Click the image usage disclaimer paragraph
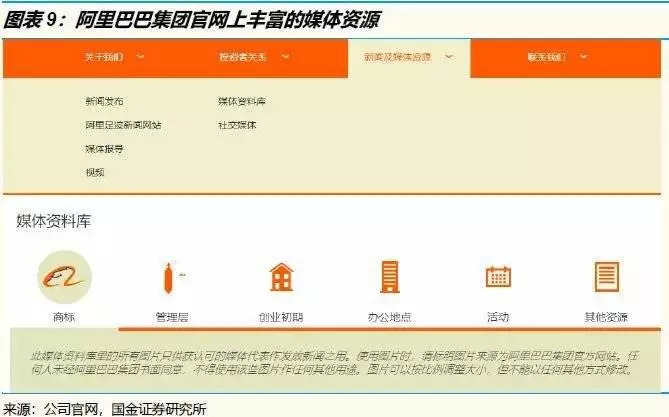This screenshot has height=417, width=669. pos(334,362)
